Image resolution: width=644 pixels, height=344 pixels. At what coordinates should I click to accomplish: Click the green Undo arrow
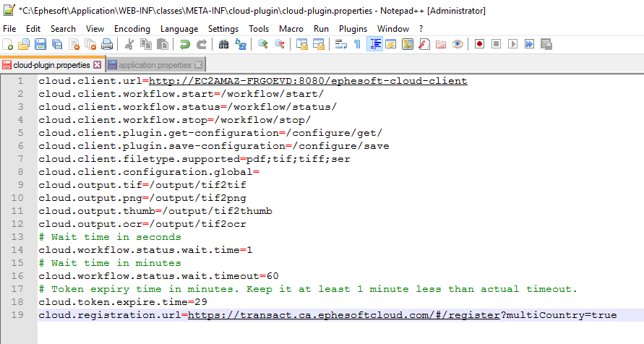coord(185,44)
